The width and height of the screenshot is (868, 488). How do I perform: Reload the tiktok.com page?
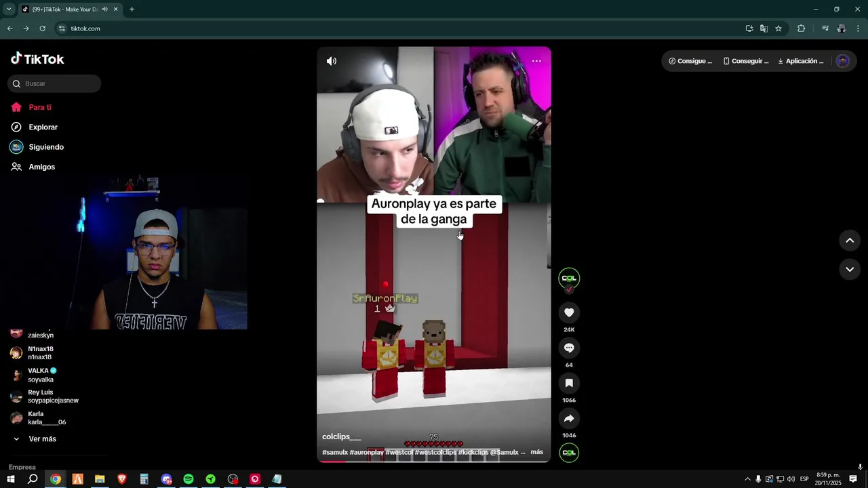point(42,28)
